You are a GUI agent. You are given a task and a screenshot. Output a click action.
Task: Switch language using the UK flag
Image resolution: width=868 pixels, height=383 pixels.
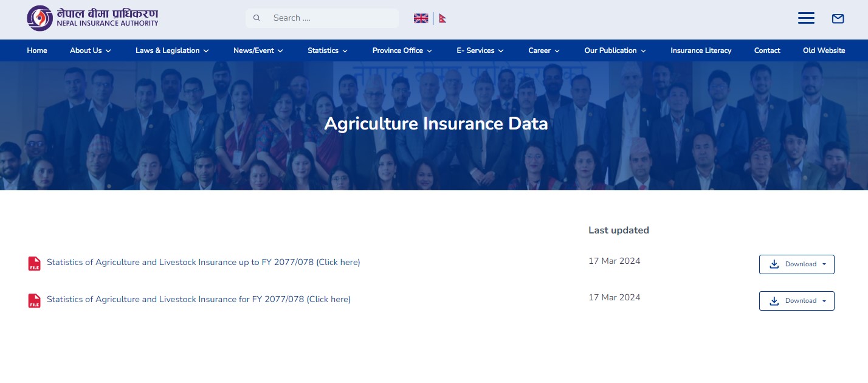tap(421, 18)
